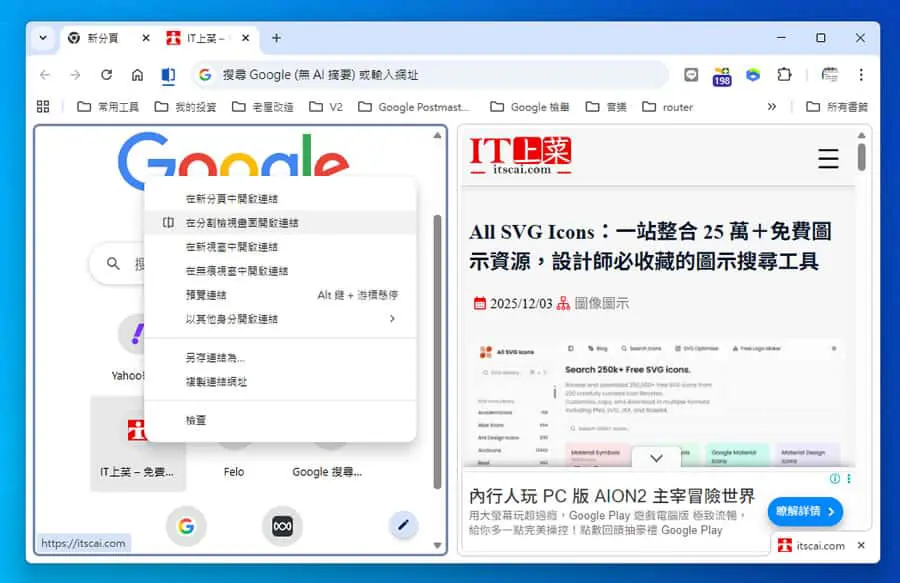Click the split view toolbar icon
Viewport: 900px width, 583px height.
(x=168, y=75)
